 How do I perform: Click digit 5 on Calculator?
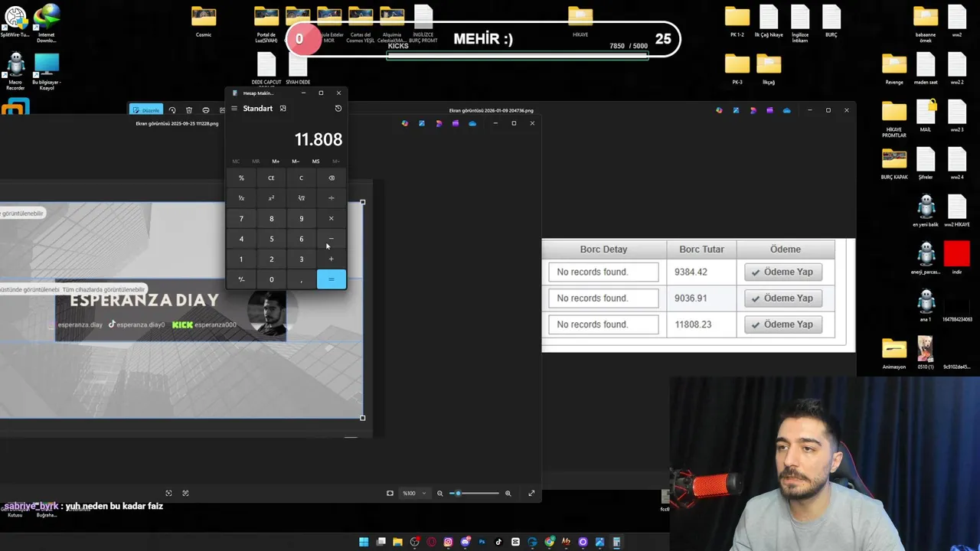[x=271, y=239]
